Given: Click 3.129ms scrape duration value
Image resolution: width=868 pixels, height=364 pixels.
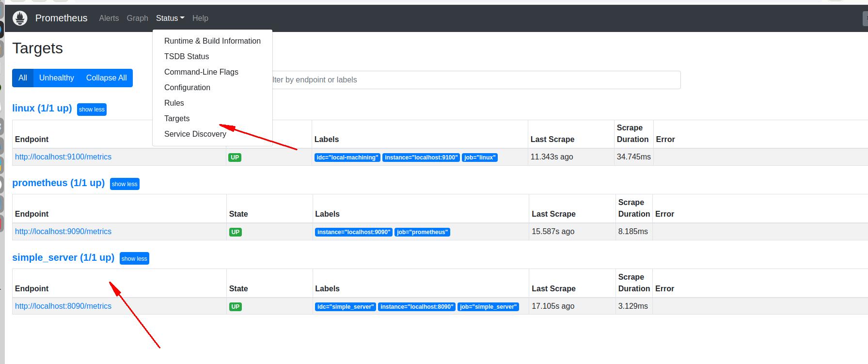Looking at the screenshot, I should (x=633, y=306).
